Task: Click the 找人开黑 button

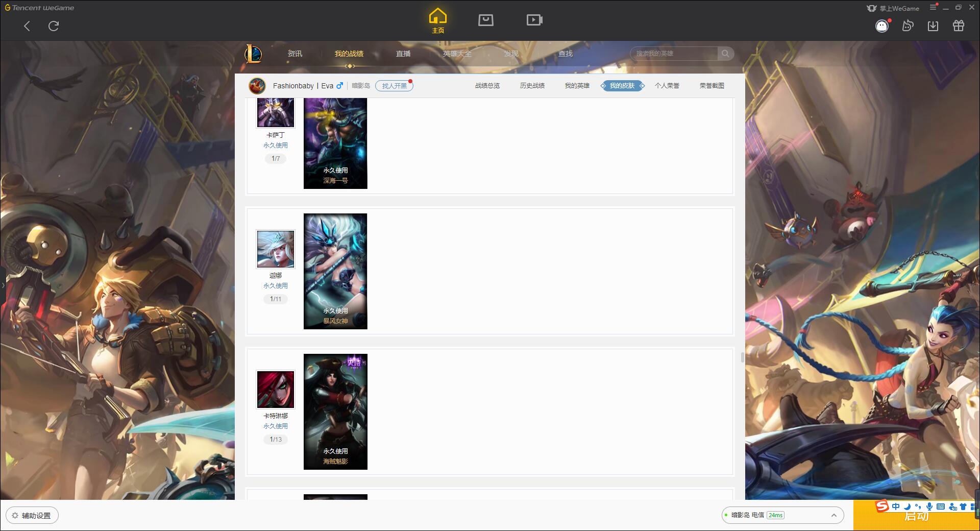Action: click(394, 86)
